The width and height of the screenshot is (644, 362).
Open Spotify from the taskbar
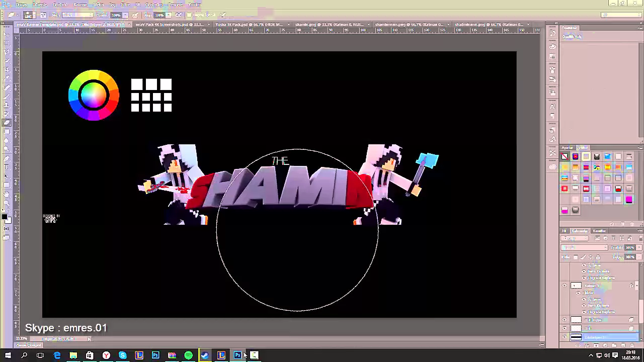pos(188,355)
